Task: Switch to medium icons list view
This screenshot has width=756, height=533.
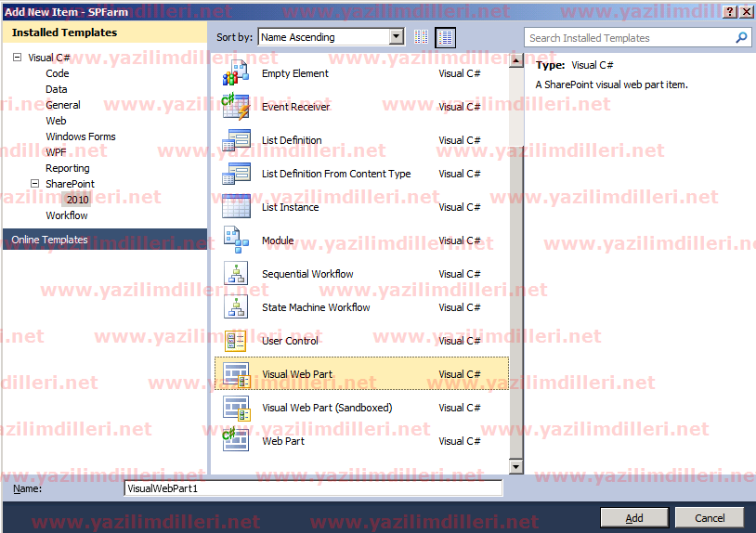Action: point(446,37)
